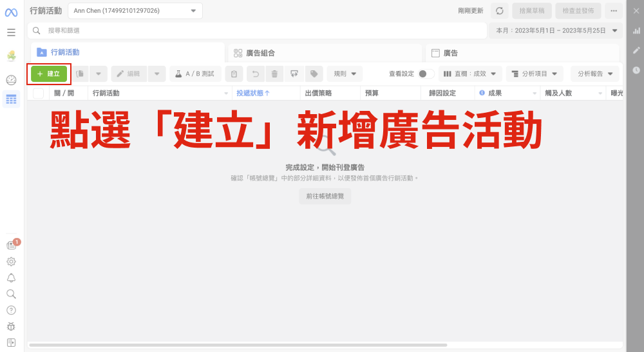644x352 pixels.
Task: Click the undo arrow icon in toolbar
Action: [256, 74]
